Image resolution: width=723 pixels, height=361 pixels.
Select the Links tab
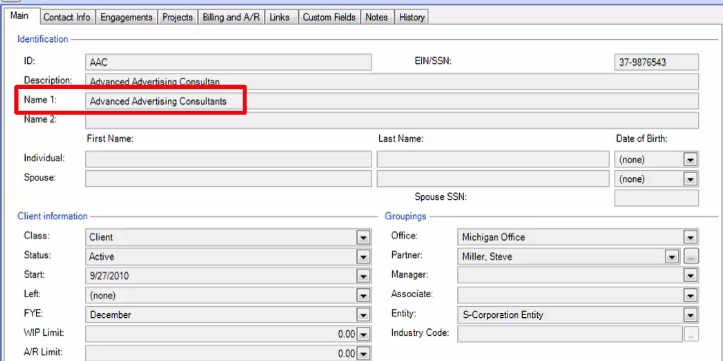[x=280, y=18]
